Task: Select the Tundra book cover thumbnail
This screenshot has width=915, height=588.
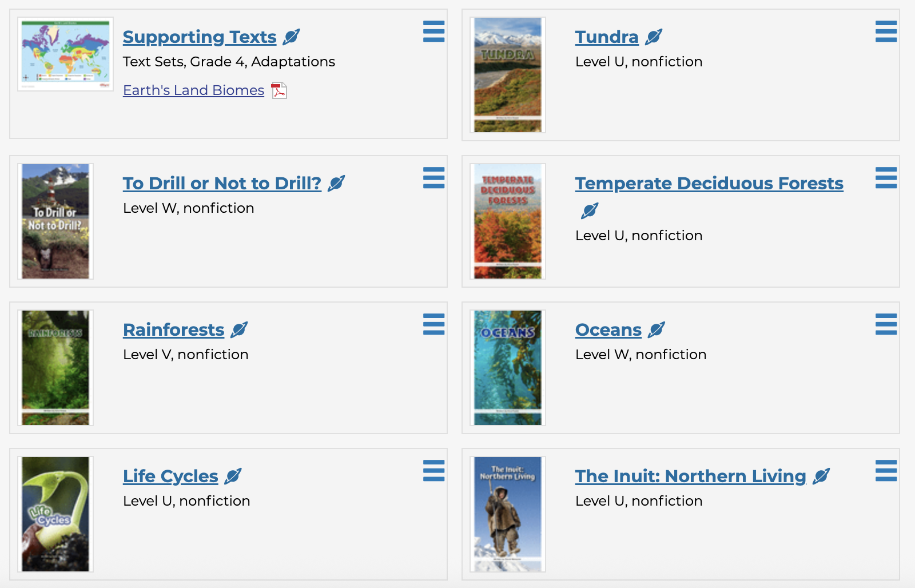Action: (508, 75)
